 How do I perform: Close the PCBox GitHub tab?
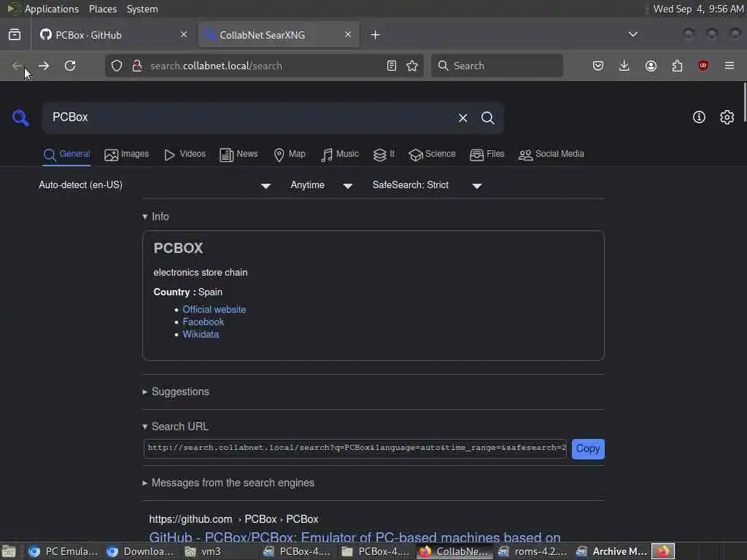(184, 35)
